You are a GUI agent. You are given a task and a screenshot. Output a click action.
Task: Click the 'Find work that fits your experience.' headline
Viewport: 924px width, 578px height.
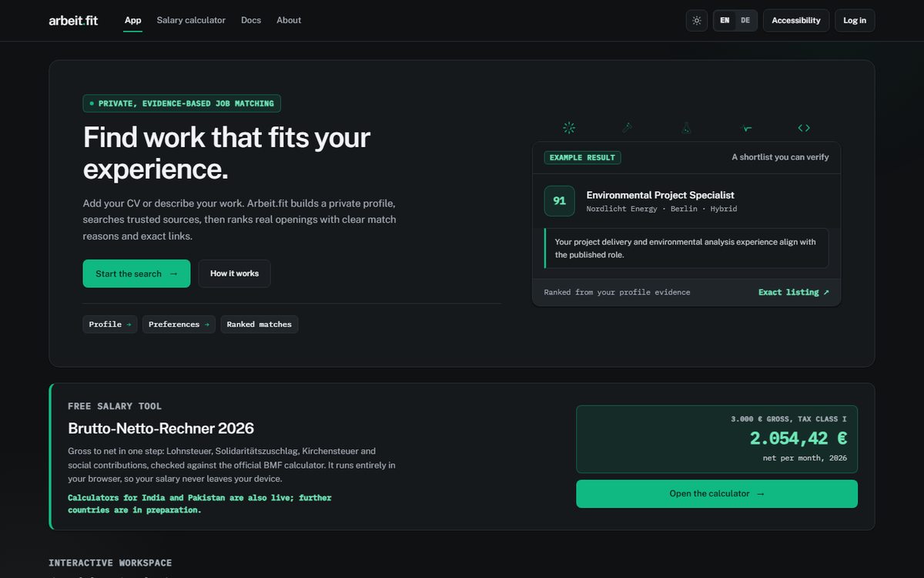click(x=227, y=153)
